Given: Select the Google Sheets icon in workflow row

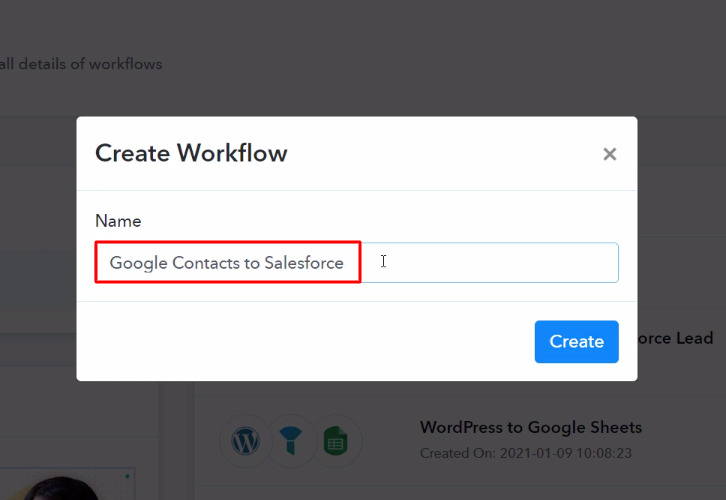Looking at the screenshot, I should 336,441.
